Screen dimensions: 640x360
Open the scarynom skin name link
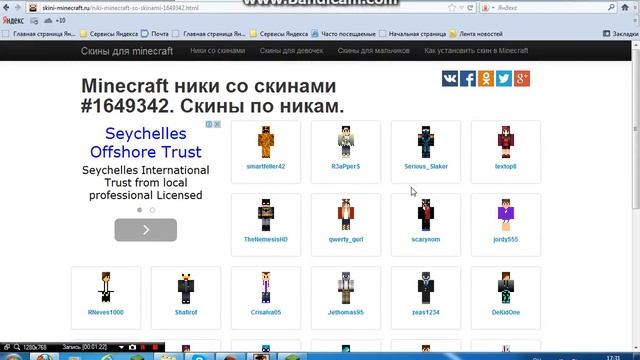(x=426, y=239)
